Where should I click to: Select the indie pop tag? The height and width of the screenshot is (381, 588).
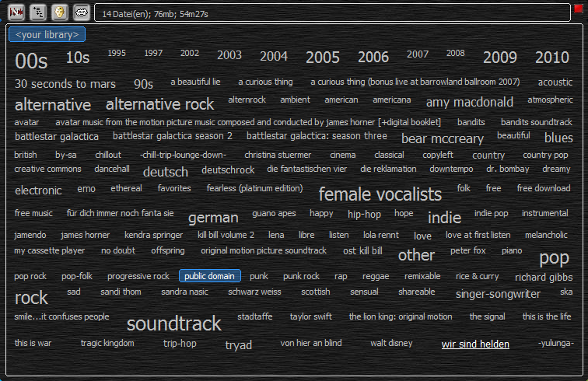492,213
